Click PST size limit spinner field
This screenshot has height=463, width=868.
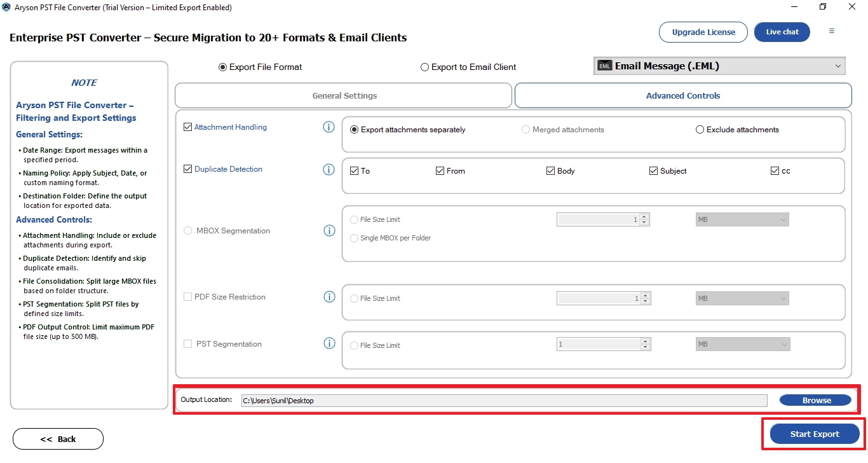603,344
